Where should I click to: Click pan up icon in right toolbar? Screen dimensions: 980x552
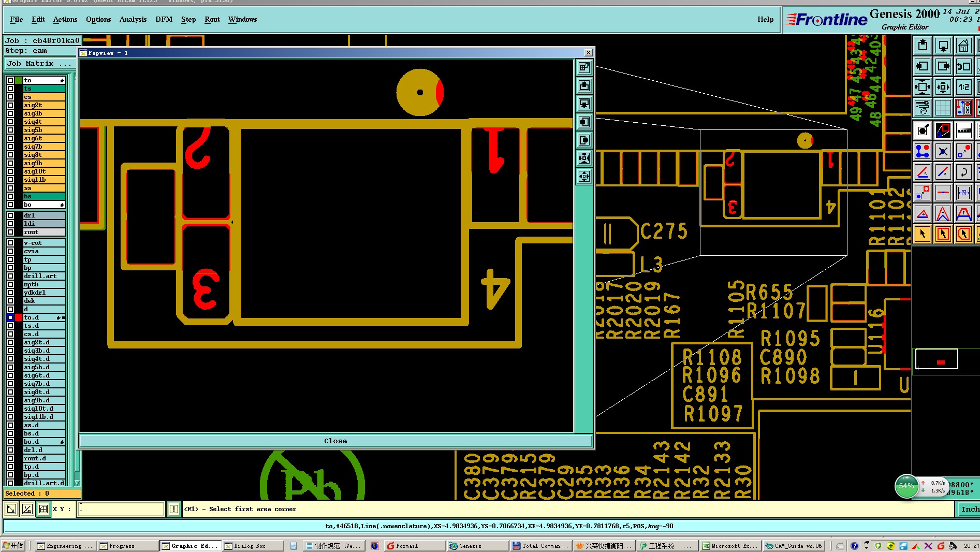[x=923, y=46]
